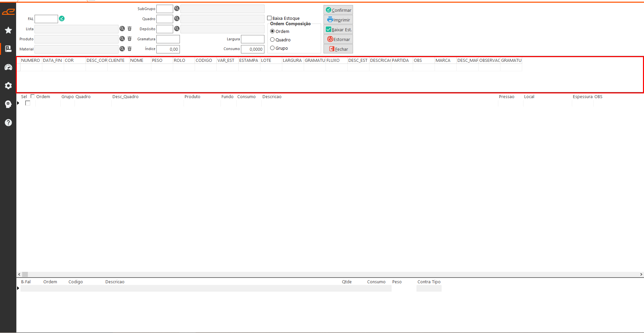
Task: Click the horizontal scrollbar right arrow
Action: tap(641, 274)
